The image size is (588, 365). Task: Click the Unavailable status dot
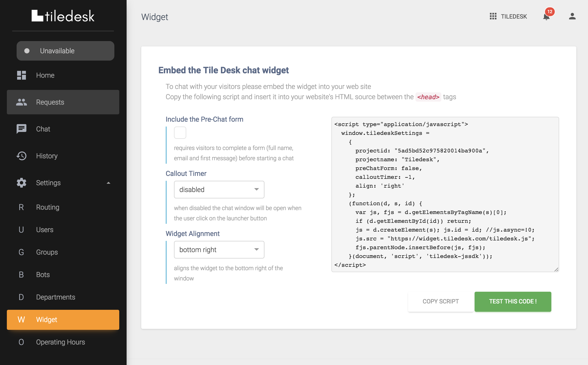(x=27, y=51)
